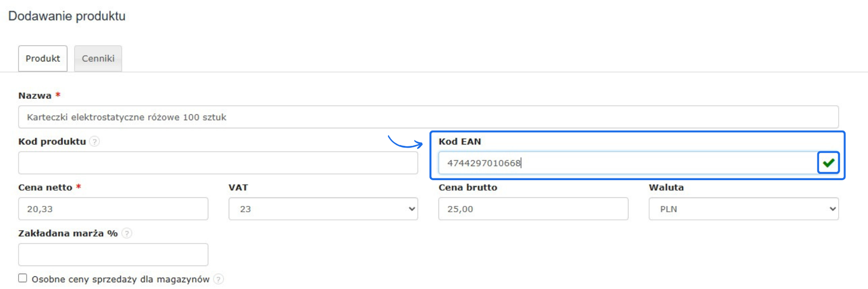Click help icon next to Kod produktu
Viewport: 868px width, 289px height.
click(94, 141)
